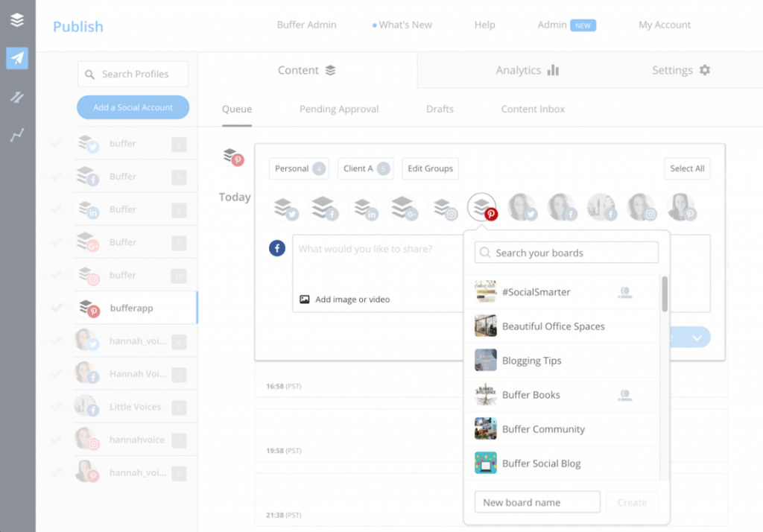This screenshot has height=532, width=763.
Task: Select the Personal group button
Action: pyautogui.click(x=300, y=168)
